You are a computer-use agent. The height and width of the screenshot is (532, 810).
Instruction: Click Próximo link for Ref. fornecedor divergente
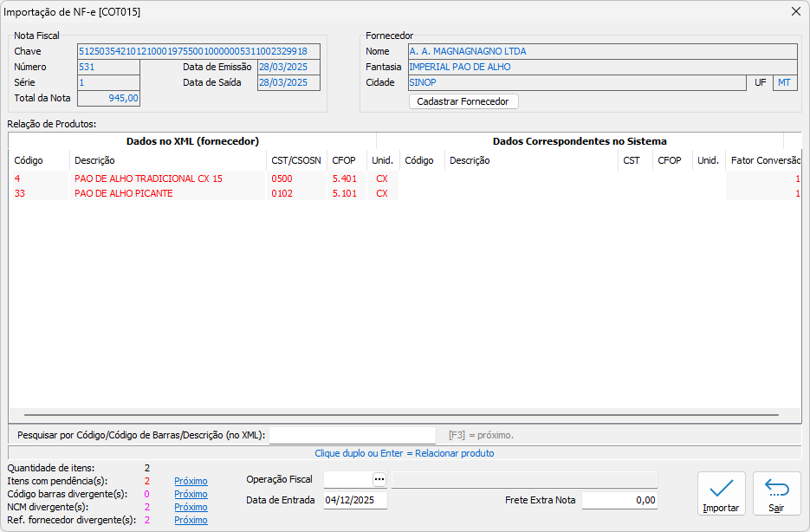(191, 520)
